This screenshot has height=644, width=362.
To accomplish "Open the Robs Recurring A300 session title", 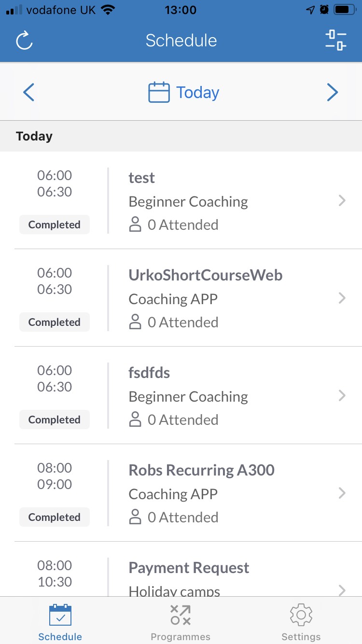I will tap(201, 470).
